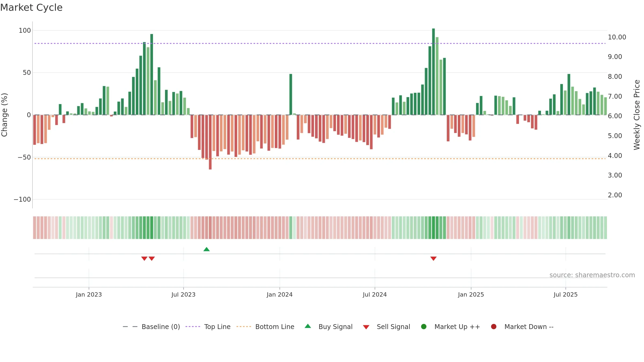Image resolution: width=644 pixels, height=362 pixels.
Task: Click the red Market Down legend circle
Action: [x=493, y=327]
